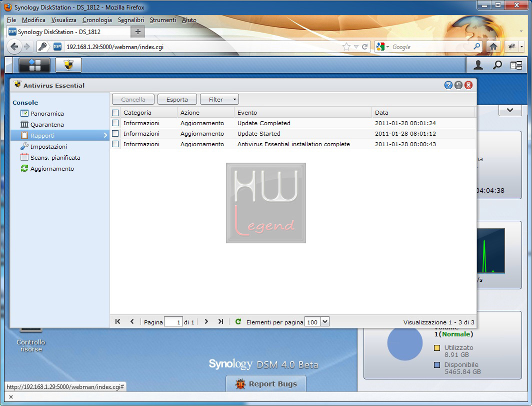Viewport: 532px width, 406px height.
Task: Expand the Rapporti arrow in sidebar
Action: (105, 135)
